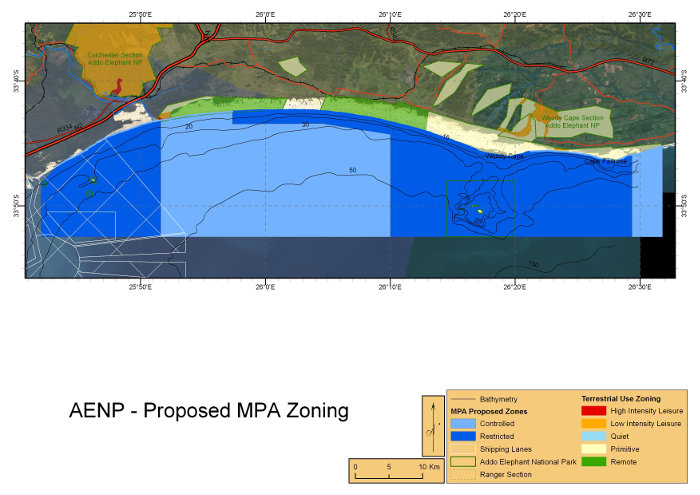
Task: Select the 'AENP - Proposed MPA Zoning' title
Action: pos(209,411)
